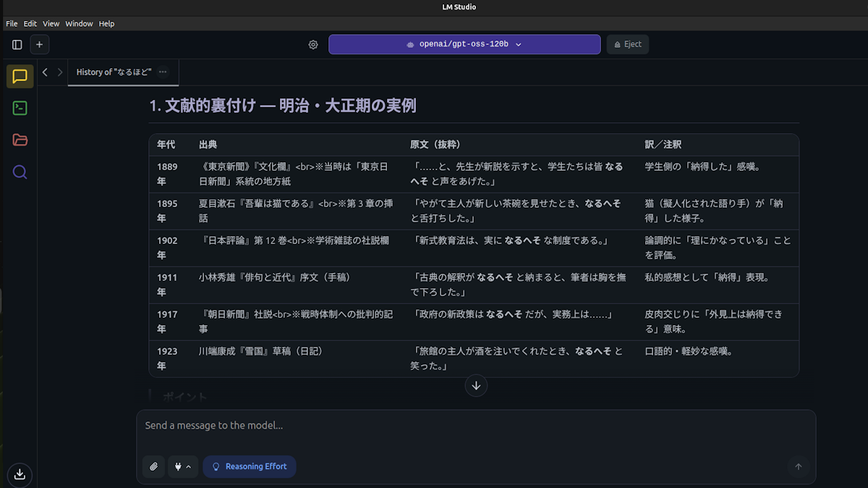Go forward with right chevron

tap(60, 72)
